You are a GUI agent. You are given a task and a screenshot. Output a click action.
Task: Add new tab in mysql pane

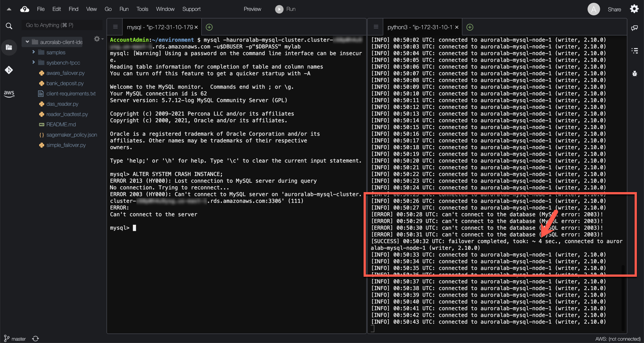click(x=209, y=27)
